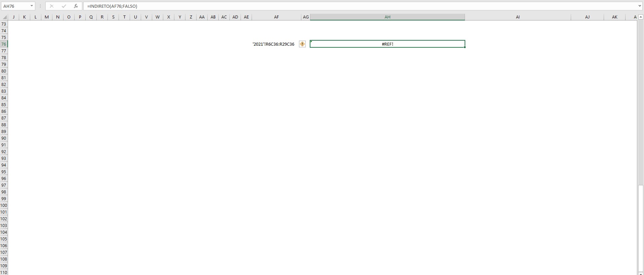Expand the formula bar with chevron
The height and width of the screenshot is (275, 644).
point(640,6)
